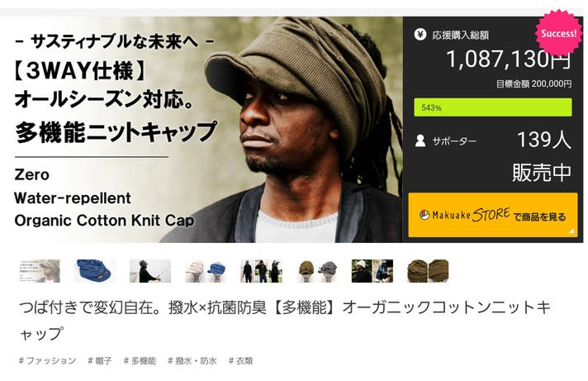Screen dimensions: 588x381
Task: Select the last thumbnail of brown knit caps
Action: 428,270
